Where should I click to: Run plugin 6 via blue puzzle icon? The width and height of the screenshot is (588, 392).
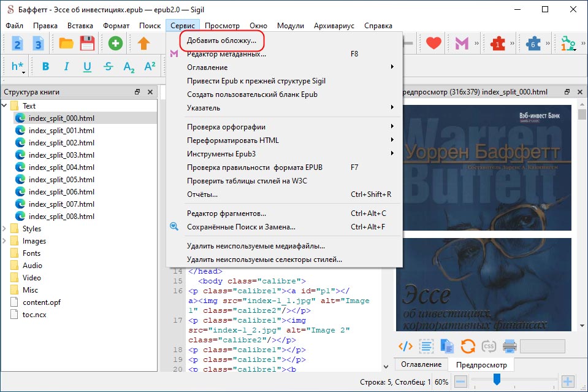tap(533, 44)
